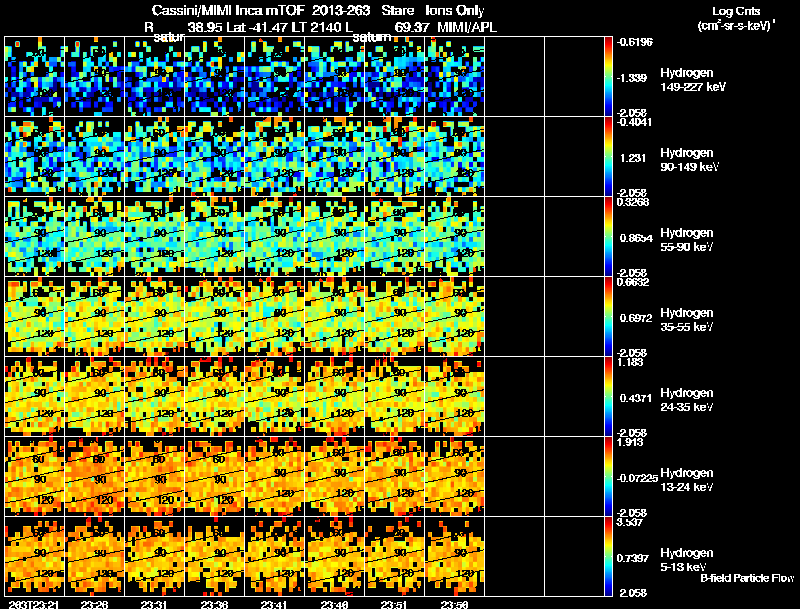Image resolution: width=800 pixels, height=609 pixels.
Task: Click the Hydrogen 13-24 keV color bar
Action: click(x=608, y=477)
